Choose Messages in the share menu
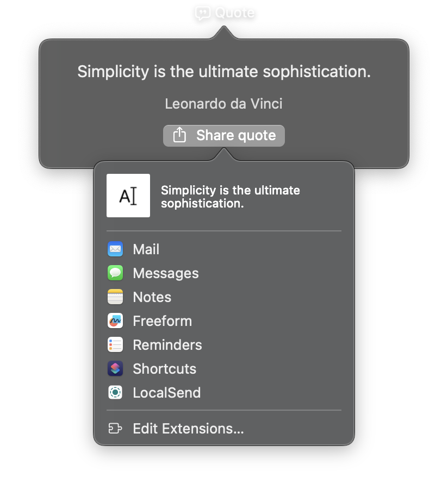This screenshot has width=448, height=490. pyautogui.click(x=224, y=273)
